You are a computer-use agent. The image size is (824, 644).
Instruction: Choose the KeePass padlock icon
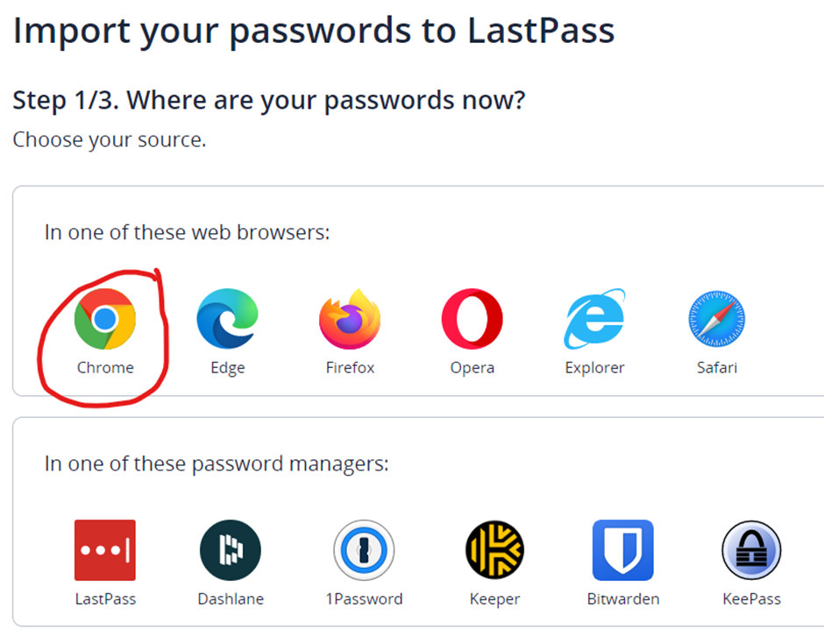pyautogui.click(x=751, y=550)
